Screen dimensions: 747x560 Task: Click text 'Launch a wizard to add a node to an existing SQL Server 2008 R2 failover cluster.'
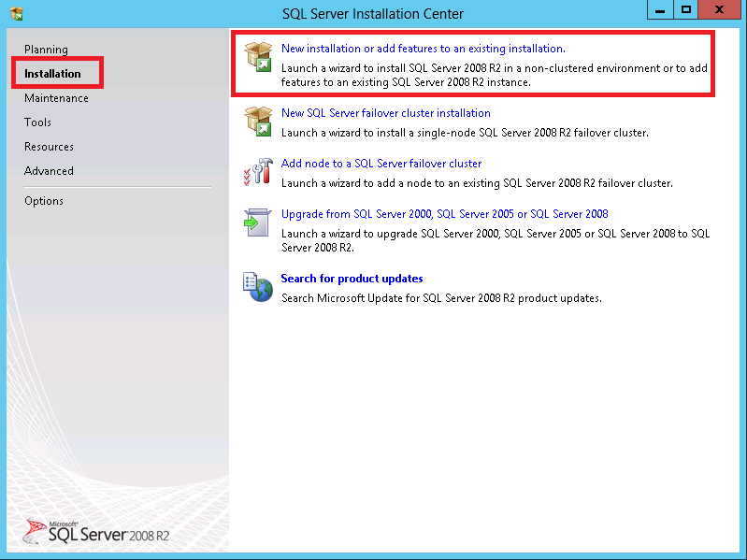[477, 183]
